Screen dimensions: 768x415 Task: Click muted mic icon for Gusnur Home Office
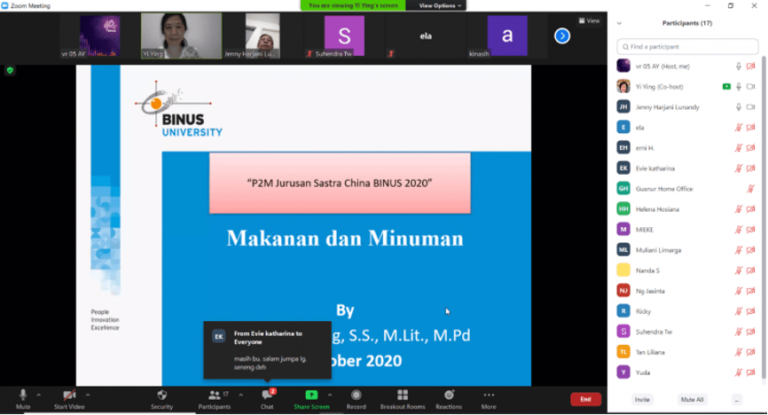click(750, 189)
